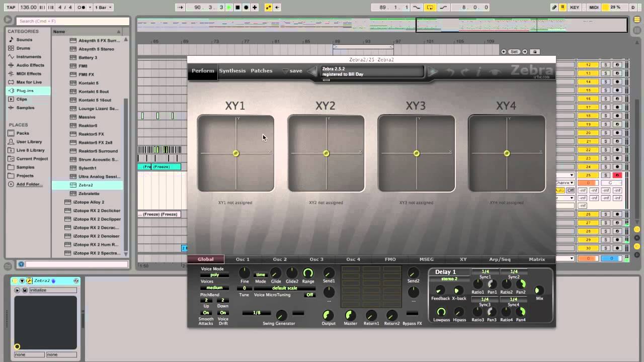The height and width of the screenshot is (362, 644).
Task: Toggle Voice Drift On button
Action: pyautogui.click(x=223, y=313)
